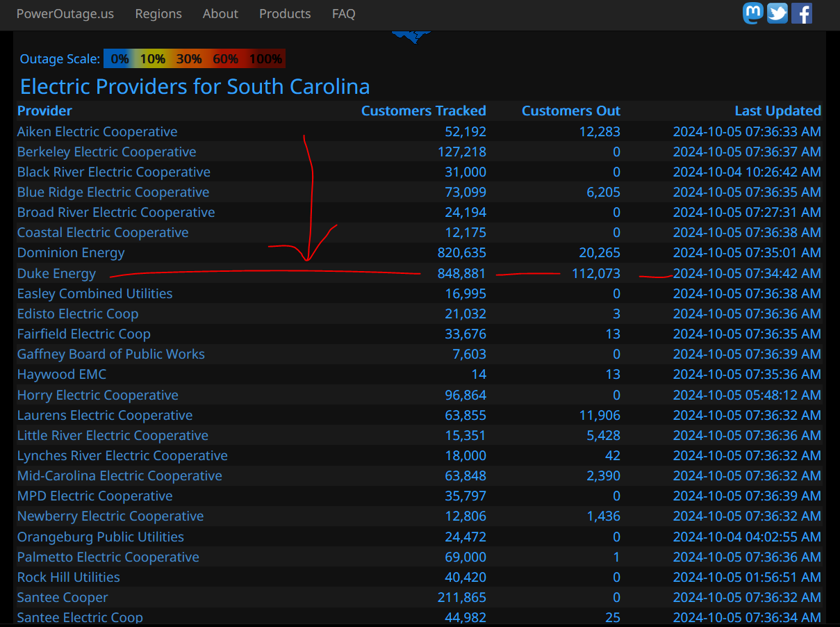Click Orangeburg's 2024-10-04 04:02:55 AM timestamp
The height and width of the screenshot is (627, 840).
747,537
